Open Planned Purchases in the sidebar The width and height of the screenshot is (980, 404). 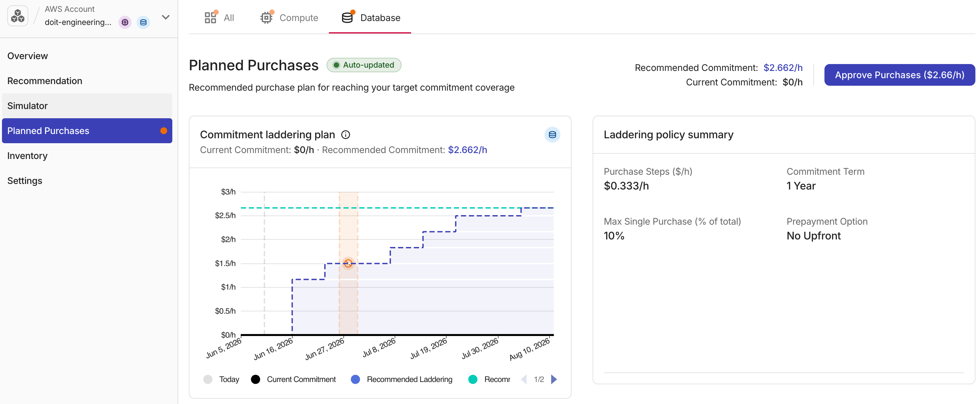[87, 131]
